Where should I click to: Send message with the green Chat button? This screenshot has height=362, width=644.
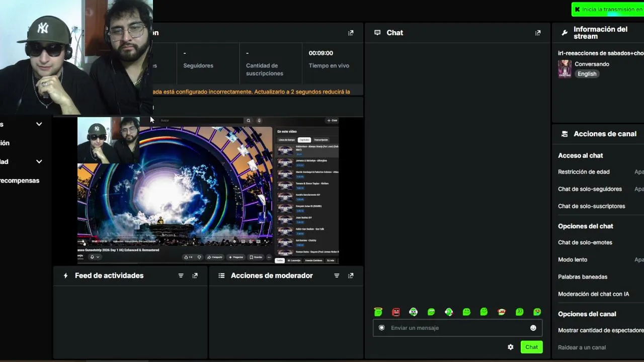tap(531, 347)
